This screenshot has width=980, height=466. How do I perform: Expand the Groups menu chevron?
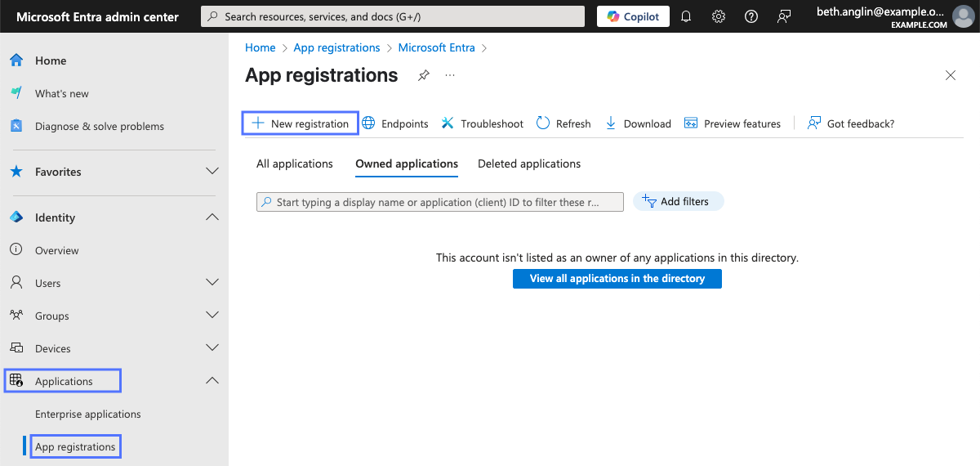[212, 316]
